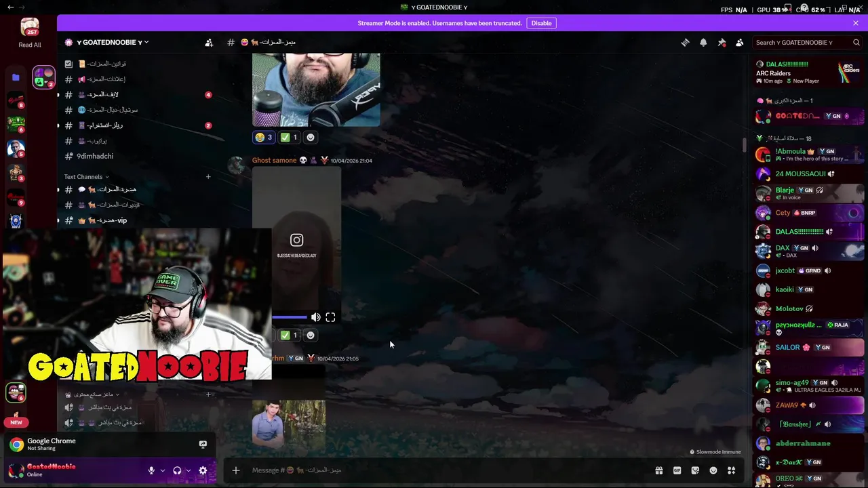Mute the microphone in user panel
This screenshot has width=868, height=488.
coord(151,470)
